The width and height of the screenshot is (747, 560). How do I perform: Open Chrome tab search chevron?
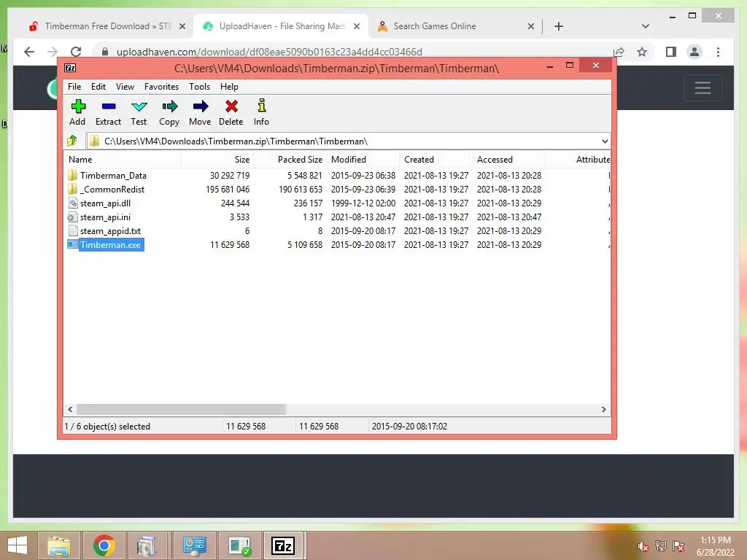646,26
